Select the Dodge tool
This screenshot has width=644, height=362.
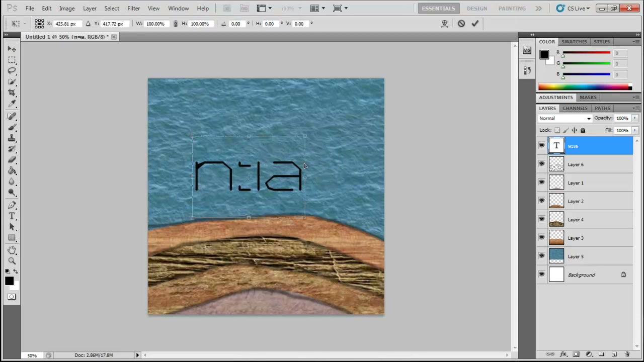12,194
